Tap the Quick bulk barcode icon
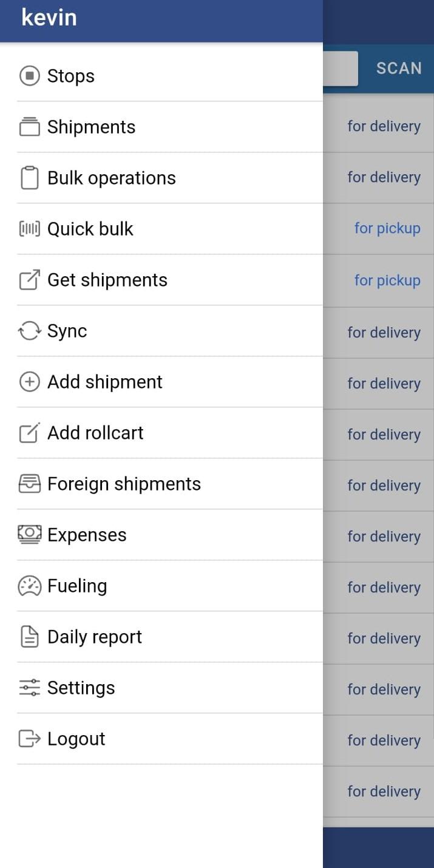The height and width of the screenshot is (868, 434). (30, 229)
